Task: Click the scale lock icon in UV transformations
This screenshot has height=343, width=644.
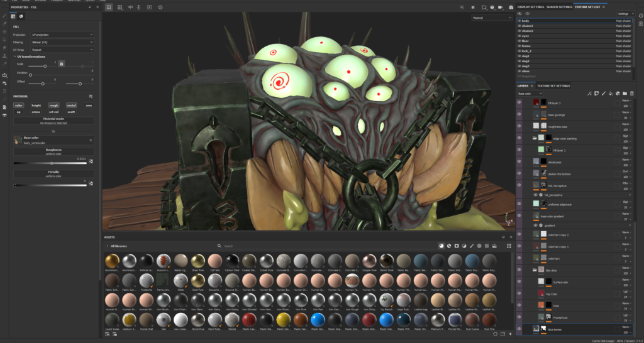Action: pos(61,63)
